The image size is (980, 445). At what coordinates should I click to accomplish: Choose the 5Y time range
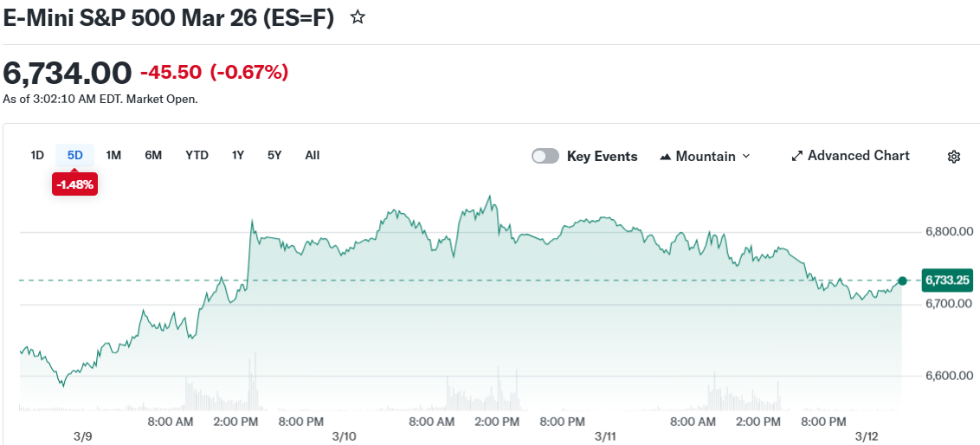pyautogui.click(x=274, y=156)
